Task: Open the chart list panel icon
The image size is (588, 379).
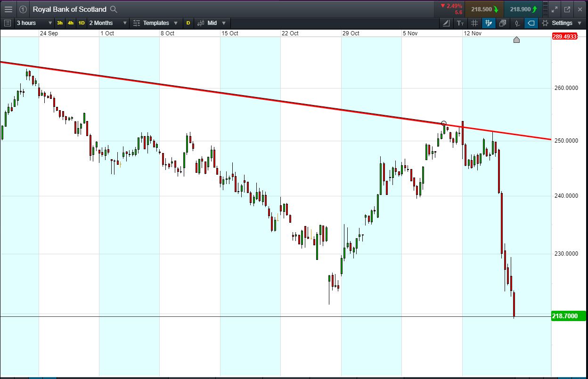Action: (x=7, y=23)
